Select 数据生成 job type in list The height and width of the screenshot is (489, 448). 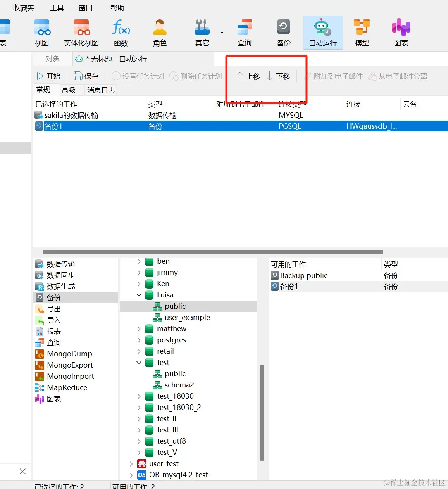pos(76,287)
